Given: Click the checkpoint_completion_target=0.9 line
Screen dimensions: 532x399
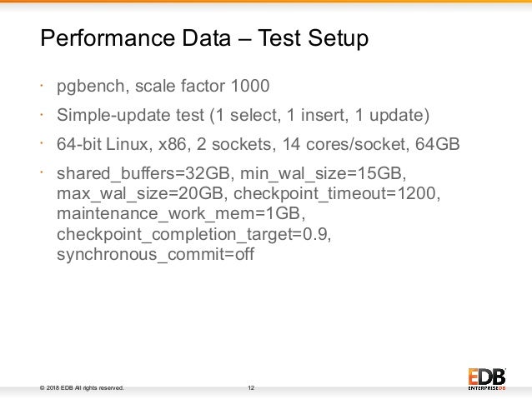Looking at the screenshot, I should [x=194, y=235].
